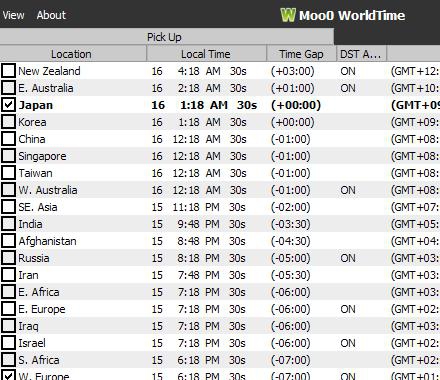Screen dimensions: 440x380
Task: Select the Korea location name
Action: pyautogui.click(x=32, y=122)
